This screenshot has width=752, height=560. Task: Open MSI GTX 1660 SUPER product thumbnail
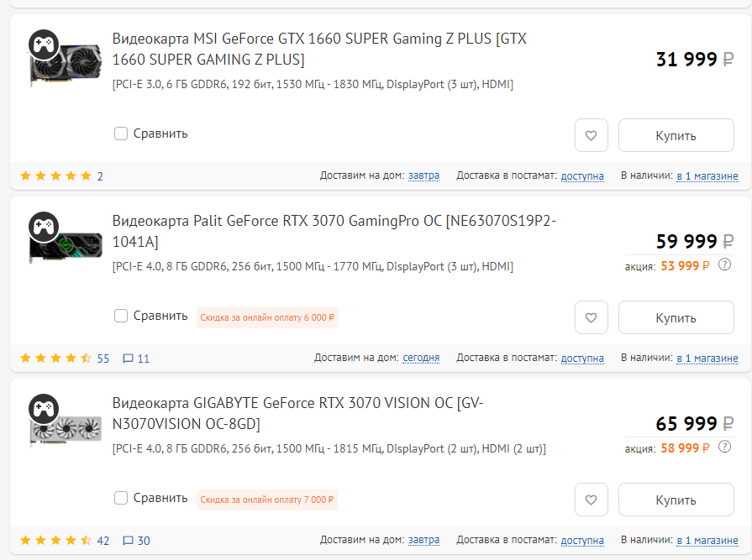[x=66, y=65]
